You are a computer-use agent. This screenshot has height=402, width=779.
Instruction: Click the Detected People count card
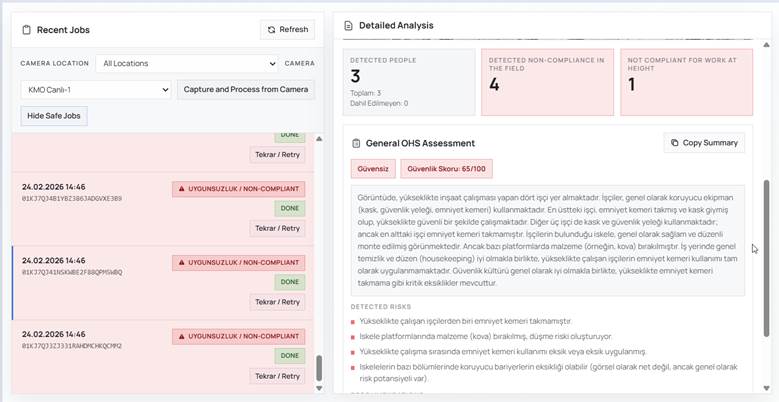[408, 81]
